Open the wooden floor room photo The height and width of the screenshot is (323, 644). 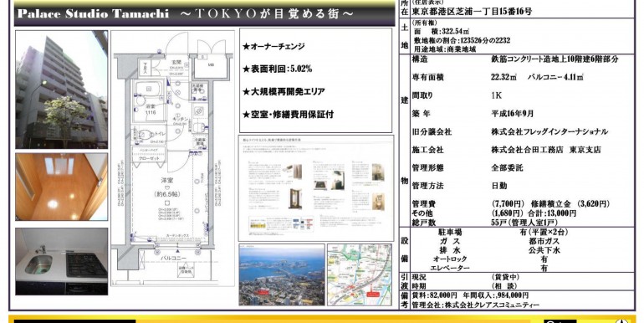point(62,187)
